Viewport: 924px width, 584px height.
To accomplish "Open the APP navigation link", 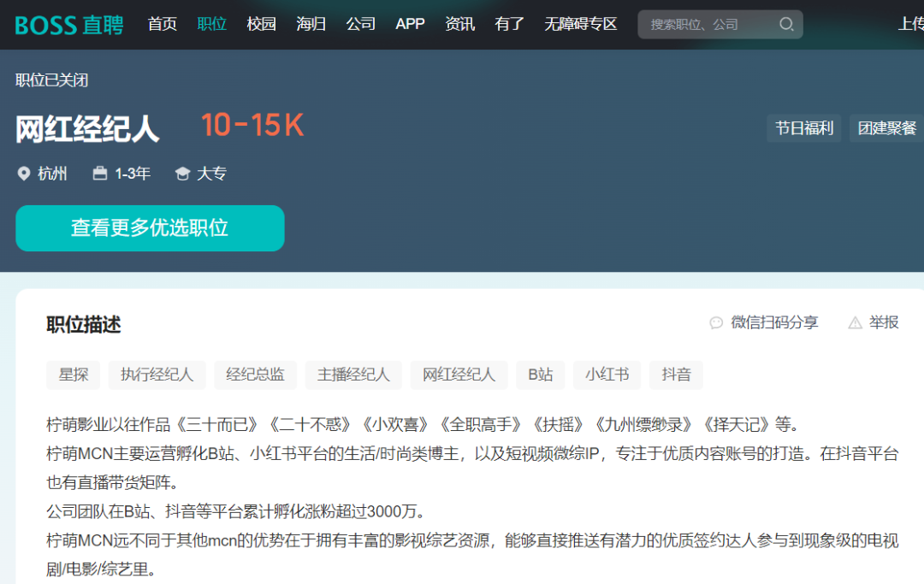I will coord(410,24).
